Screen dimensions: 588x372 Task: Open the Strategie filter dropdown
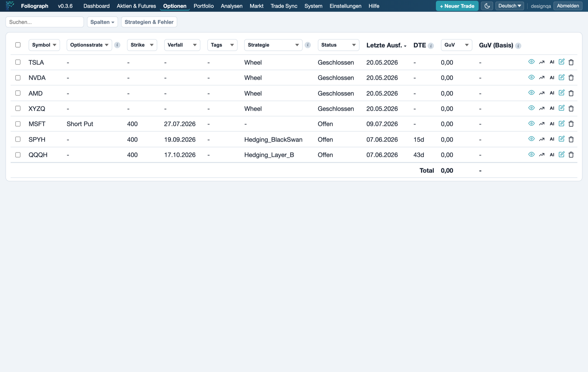pos(273,45)
